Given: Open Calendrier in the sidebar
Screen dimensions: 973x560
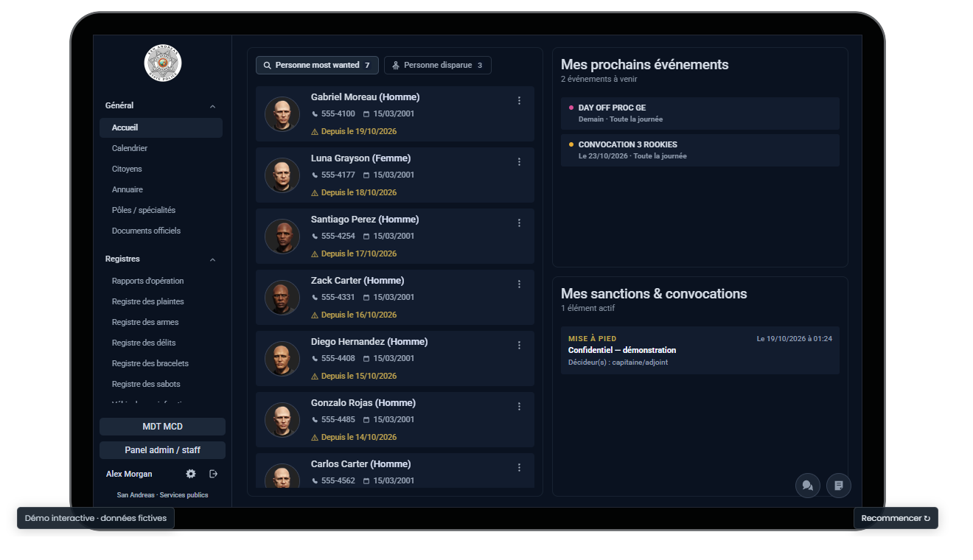Looking at the screenshot, I should pyautogui.click(x=161, y=148).
